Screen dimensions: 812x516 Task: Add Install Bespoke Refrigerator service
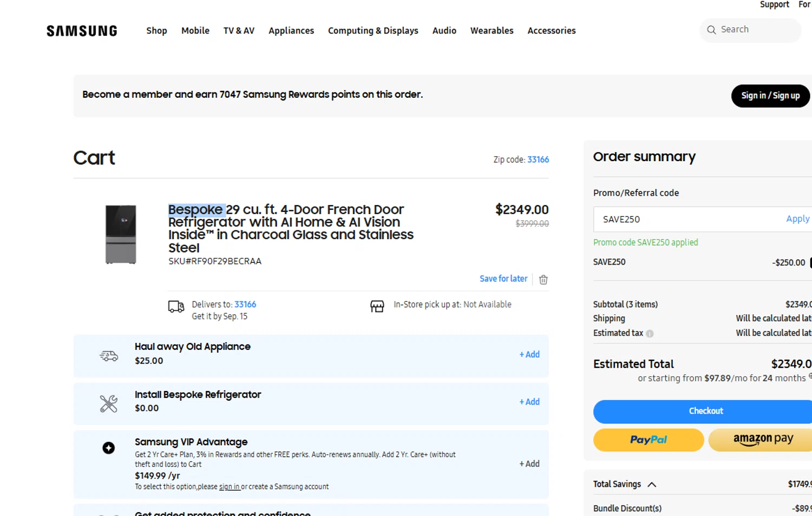tap(529, 402)
